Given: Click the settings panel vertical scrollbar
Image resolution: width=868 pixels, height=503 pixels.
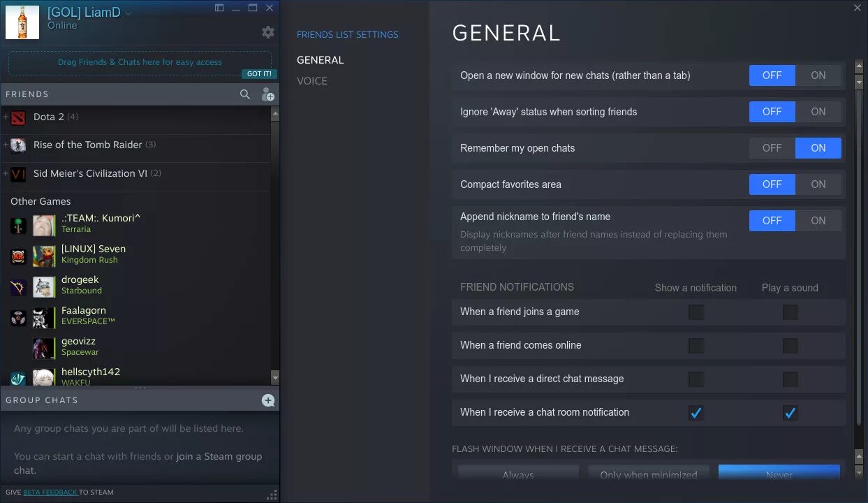Looking at the screenshot, I should (x=859, y=258).
